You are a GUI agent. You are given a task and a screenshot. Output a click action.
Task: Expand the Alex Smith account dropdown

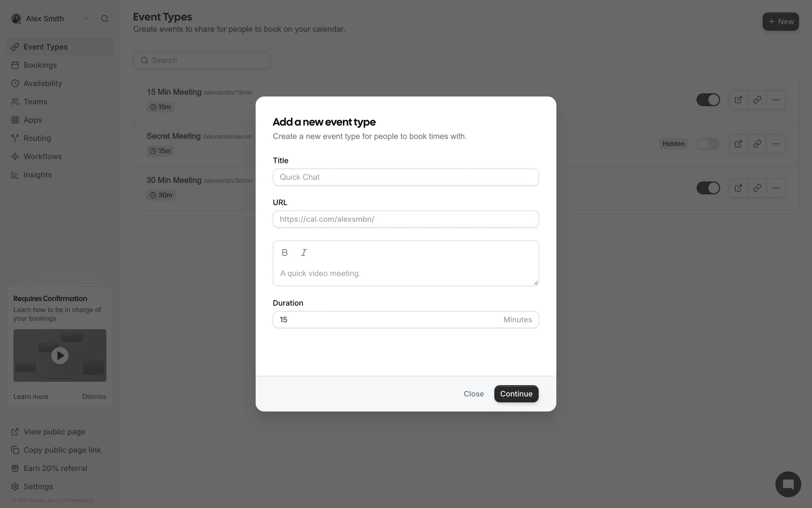click(x=86, y=19)
